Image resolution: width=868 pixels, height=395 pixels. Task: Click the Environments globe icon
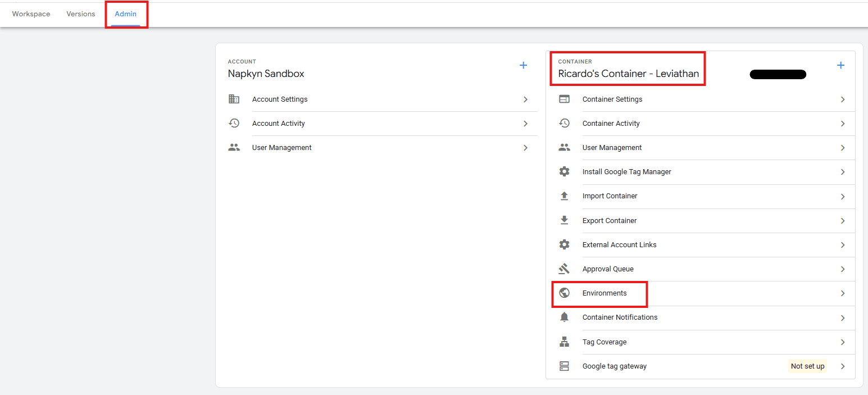click(564, 293)
